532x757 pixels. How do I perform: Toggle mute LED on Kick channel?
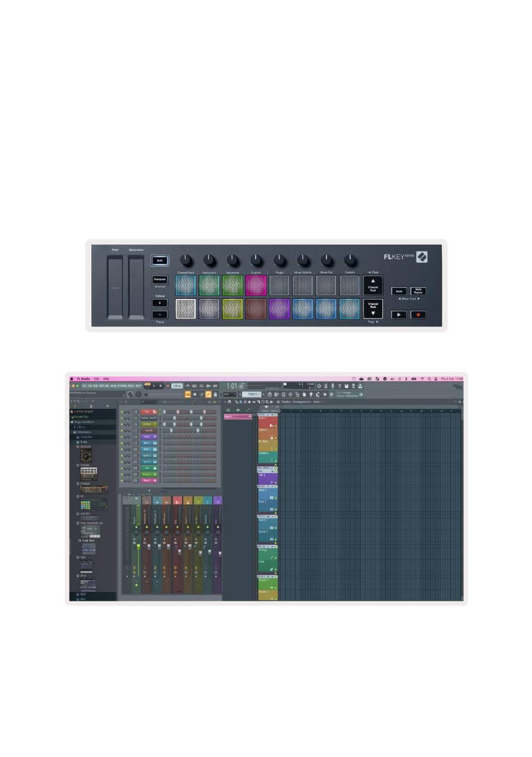click(122, 412)
